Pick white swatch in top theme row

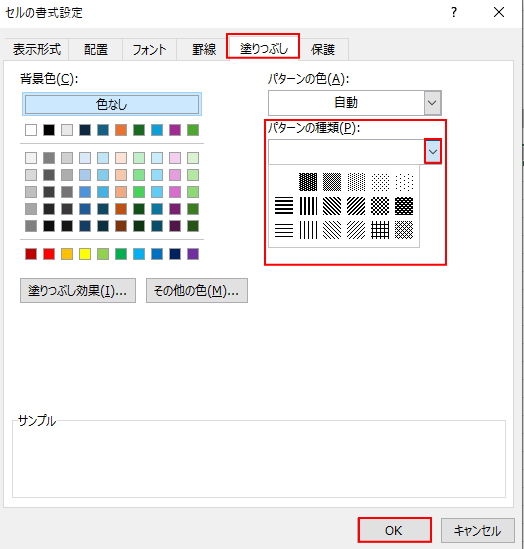(x=31, y=130)
